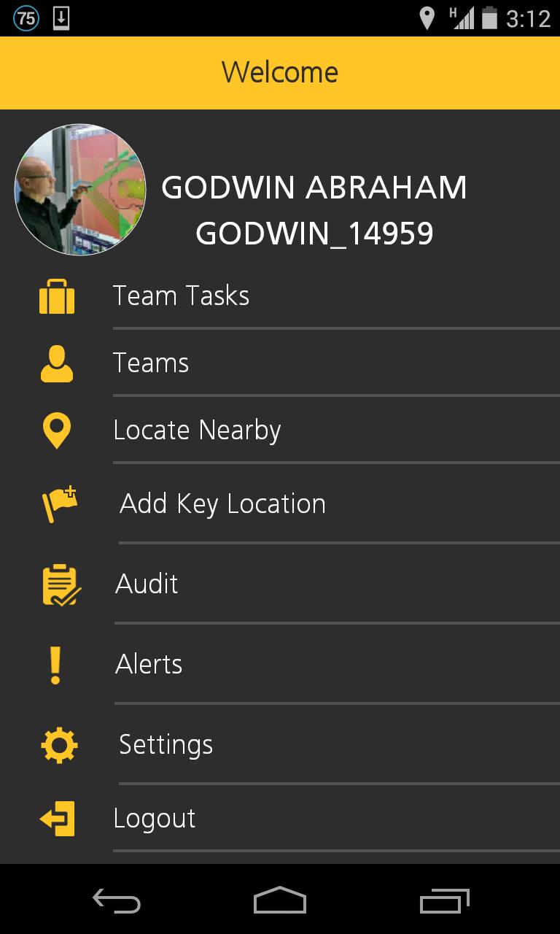Tap the 75 notification badge in status bar
This screenshot has width=560, height=934.
pos(26,18)
